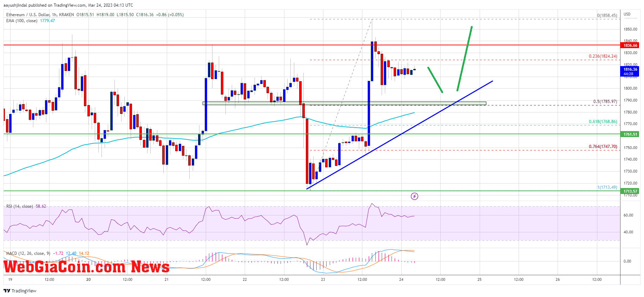The width and height of the screenshot is (644, 297).
Task: Click the RSI 60.00 axis value
Action: [x=628, y=215]
